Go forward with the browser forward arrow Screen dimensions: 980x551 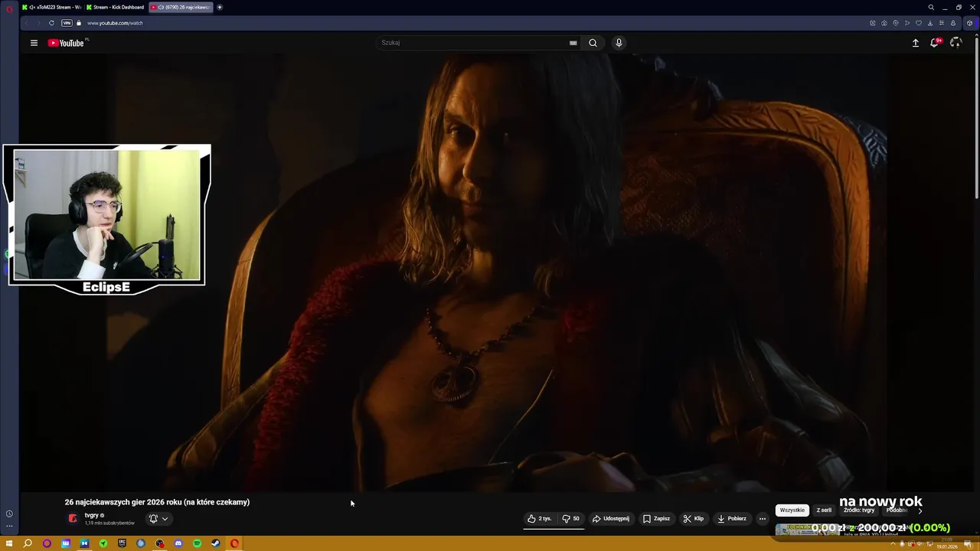38,23
